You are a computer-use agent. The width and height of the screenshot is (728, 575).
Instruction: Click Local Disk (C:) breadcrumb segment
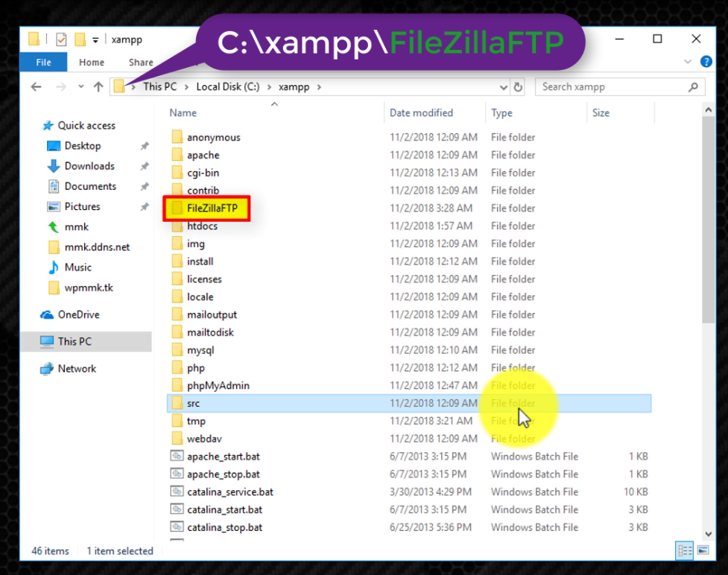tap(228, 87)
